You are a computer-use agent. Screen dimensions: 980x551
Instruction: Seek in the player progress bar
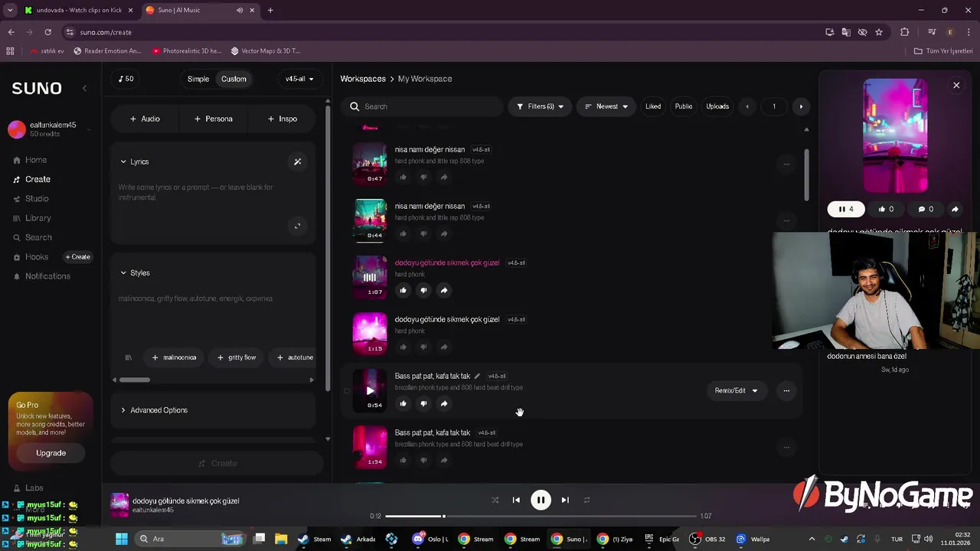pos(541,516)
